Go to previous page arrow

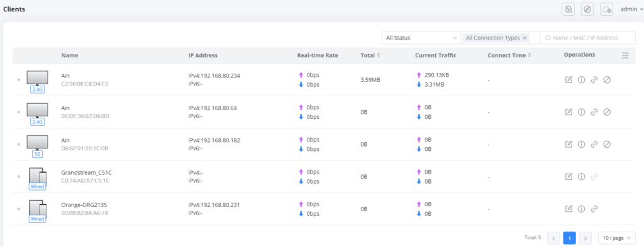coord(553,238)
